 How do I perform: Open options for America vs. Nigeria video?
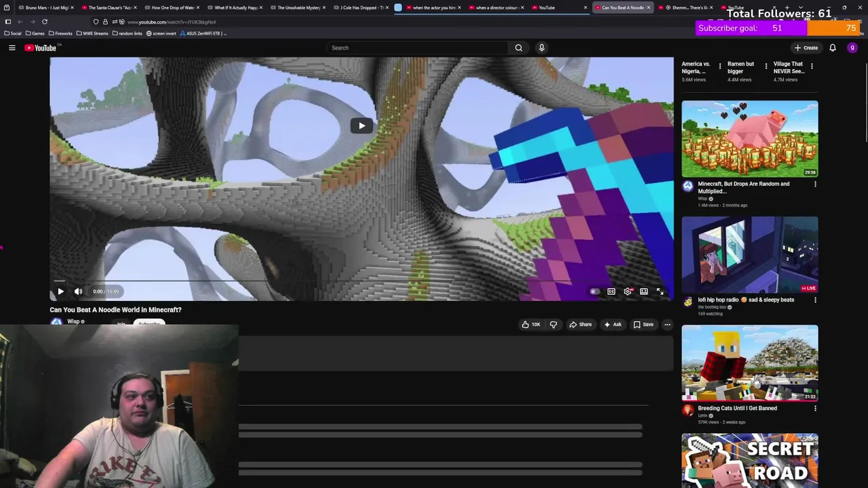click(x=720, y=66)
